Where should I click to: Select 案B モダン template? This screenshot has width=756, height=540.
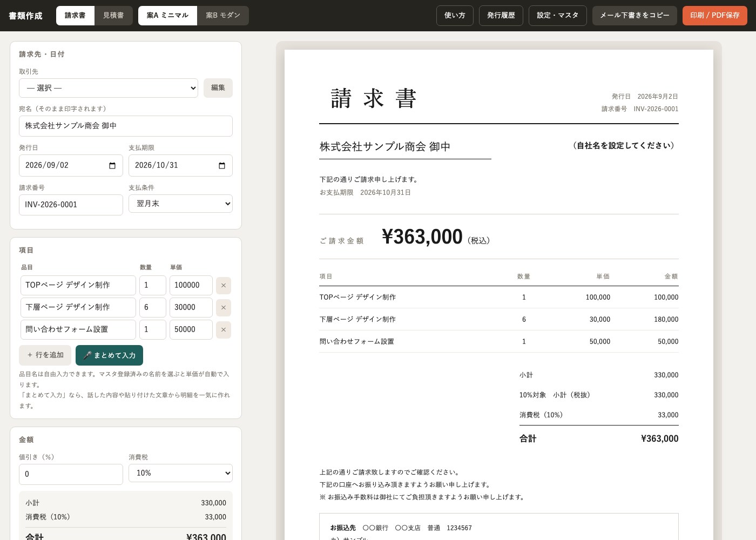223,16
